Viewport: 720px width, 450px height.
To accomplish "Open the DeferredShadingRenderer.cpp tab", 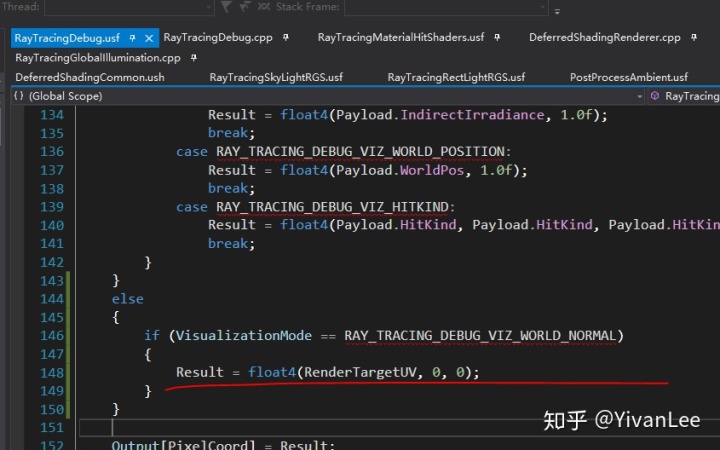I will [604, 38].
